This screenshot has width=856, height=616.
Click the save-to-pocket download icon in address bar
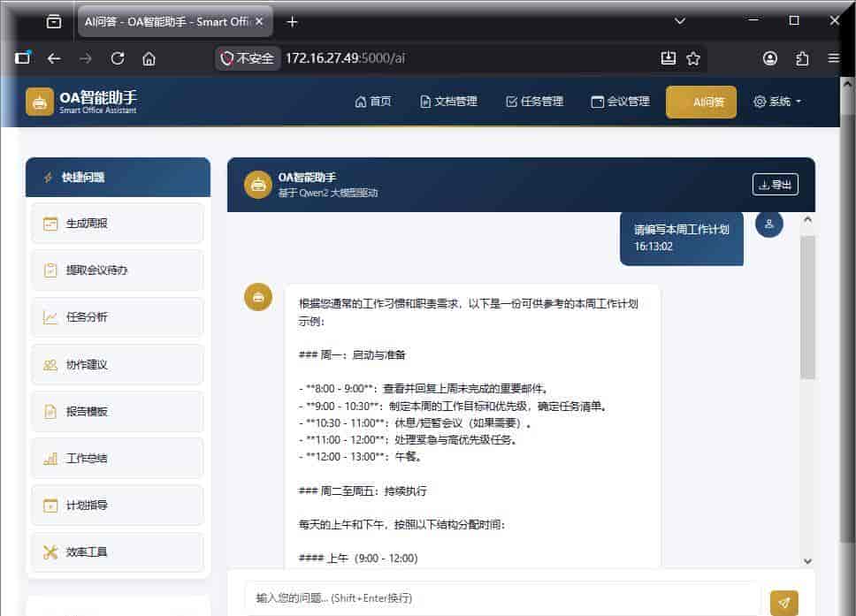(x=669, y=58)
